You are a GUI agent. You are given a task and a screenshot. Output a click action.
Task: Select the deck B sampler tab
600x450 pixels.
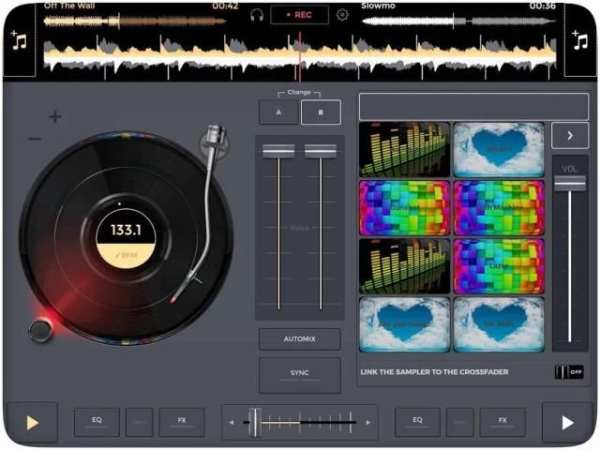[321, 112]
